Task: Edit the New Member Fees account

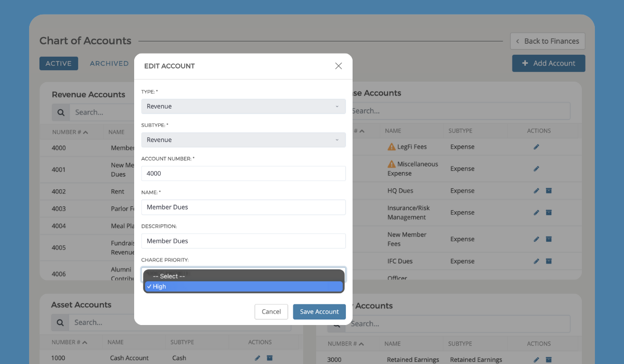Action: pos(536,239)
